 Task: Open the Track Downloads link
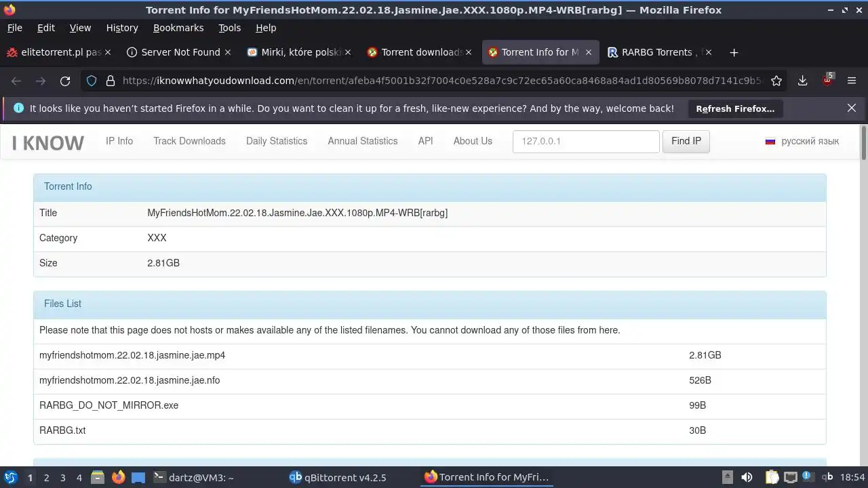click(189, 141)
